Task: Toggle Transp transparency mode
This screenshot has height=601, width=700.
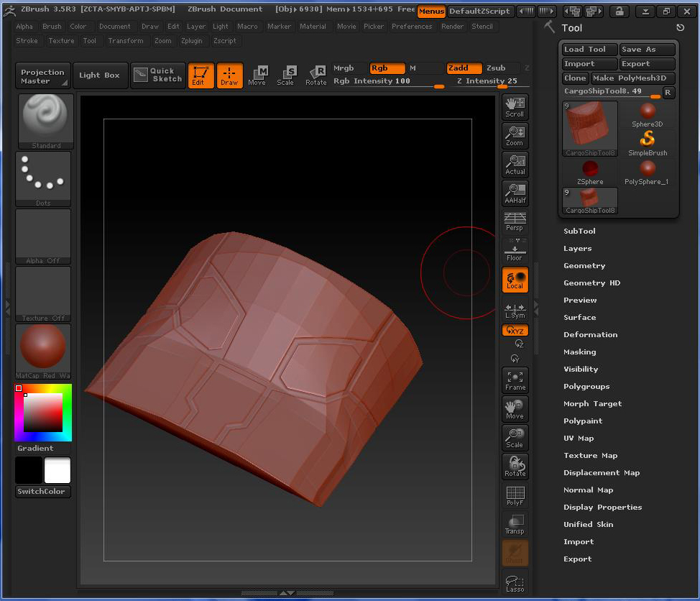Action: 515,524
